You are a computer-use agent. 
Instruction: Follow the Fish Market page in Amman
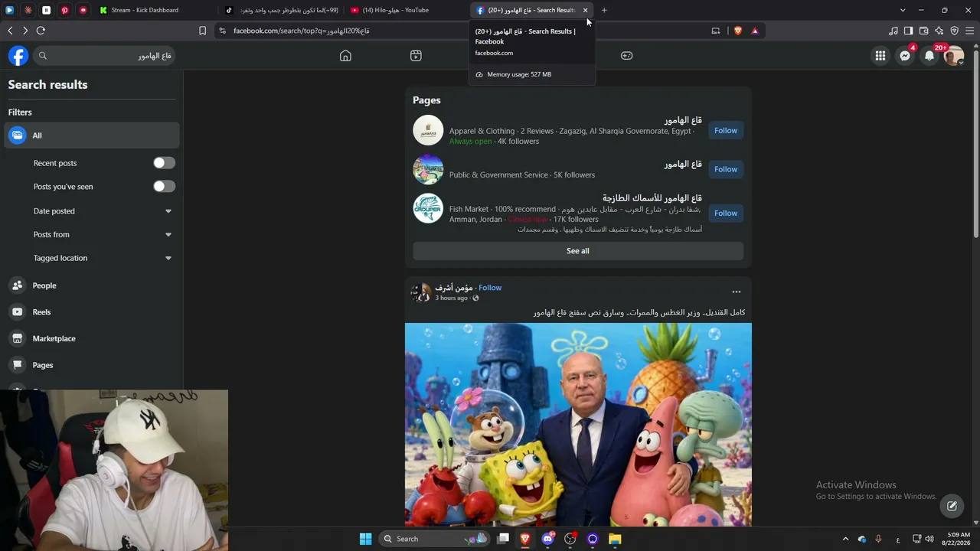[726, 213]
